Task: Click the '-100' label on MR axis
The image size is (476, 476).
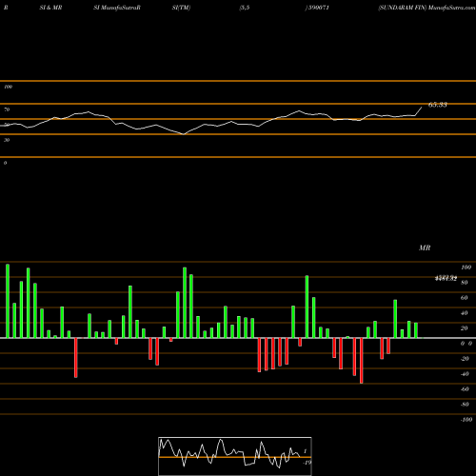Action: pos(466,420)
